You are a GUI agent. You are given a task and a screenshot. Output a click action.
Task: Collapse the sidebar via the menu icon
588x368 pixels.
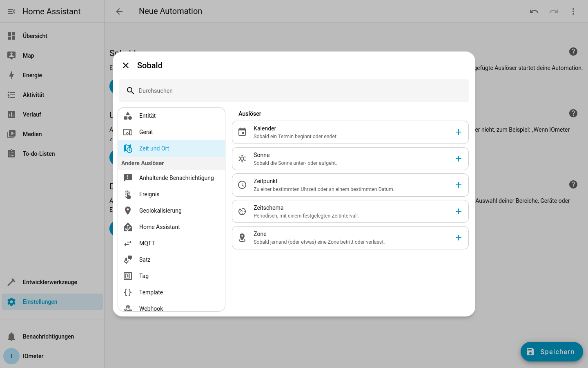(x=11, y=11)
